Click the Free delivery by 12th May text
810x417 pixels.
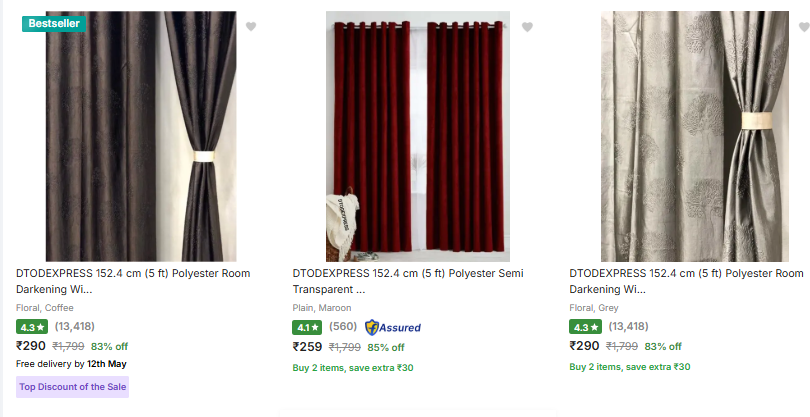(71, 364)
